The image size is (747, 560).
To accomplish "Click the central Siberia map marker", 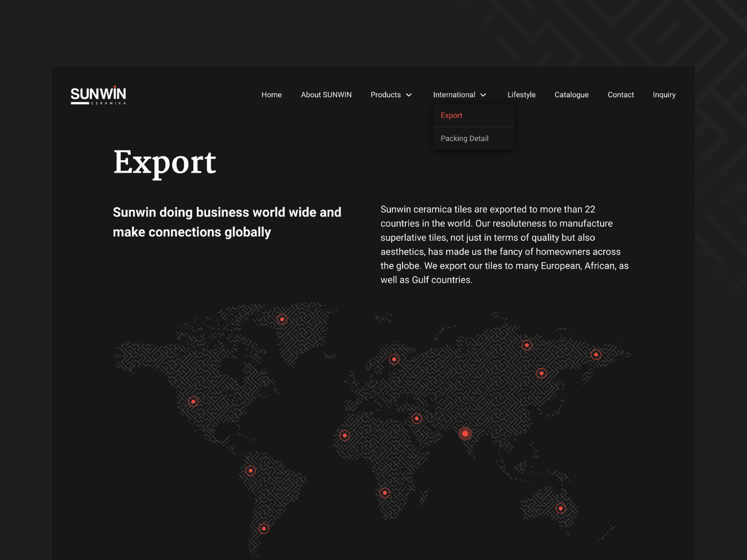I will [x=527, y=345].
